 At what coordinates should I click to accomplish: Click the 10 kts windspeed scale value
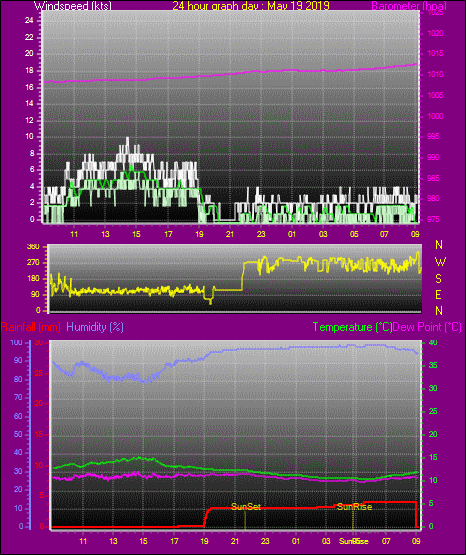(x=29, y=137)
